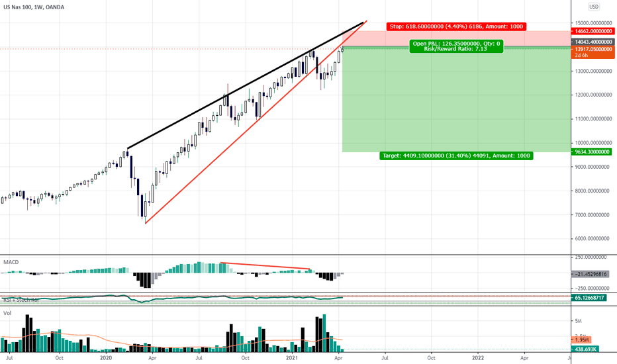This screenshot has width=617, height=364.
Task: Click the RSI value 65.12668717 tag
Action: pyautogui.click(x=589, y=298)
